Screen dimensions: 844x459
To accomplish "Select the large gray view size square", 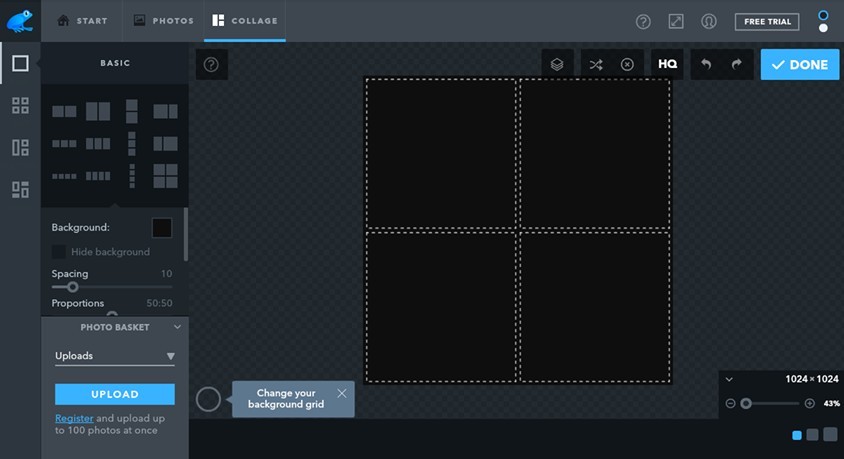I will coord(831,434).
